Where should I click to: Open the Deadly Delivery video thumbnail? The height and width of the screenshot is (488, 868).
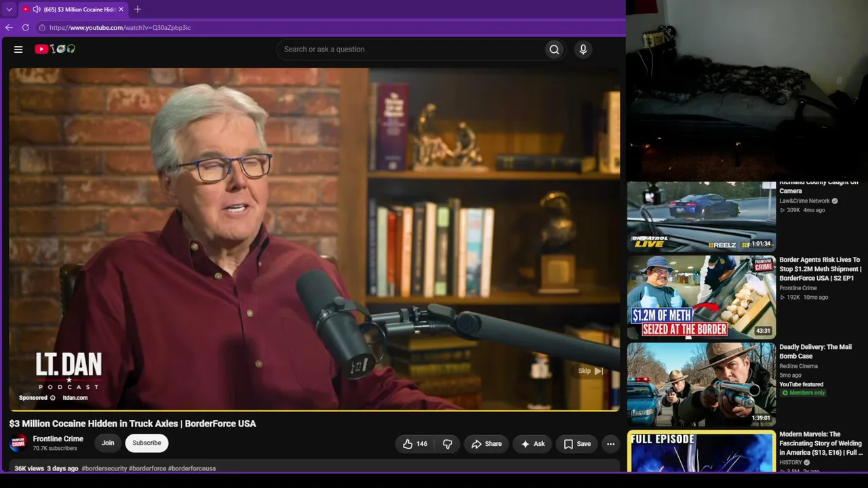(701, 384)
